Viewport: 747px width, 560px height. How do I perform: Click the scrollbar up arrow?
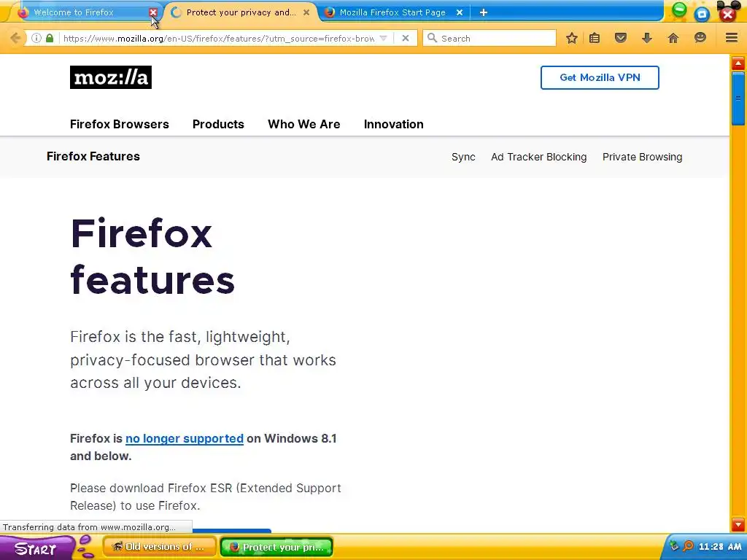(738, 63)
